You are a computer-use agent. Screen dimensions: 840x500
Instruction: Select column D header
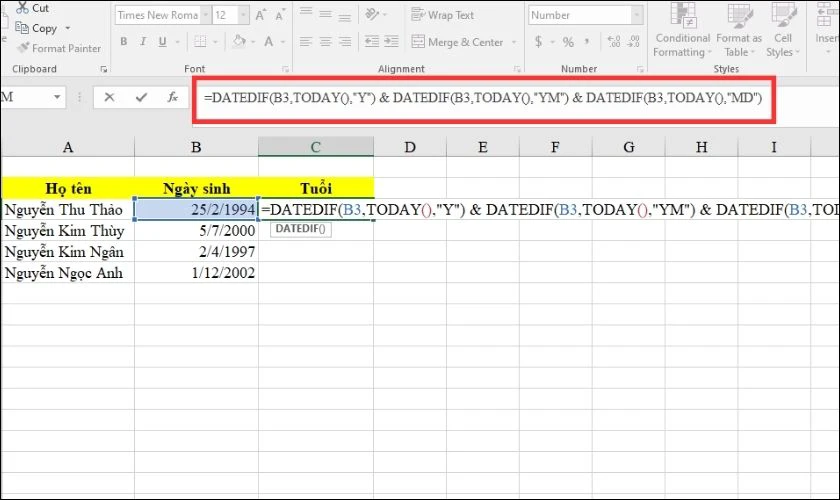(x=410, y=147)
